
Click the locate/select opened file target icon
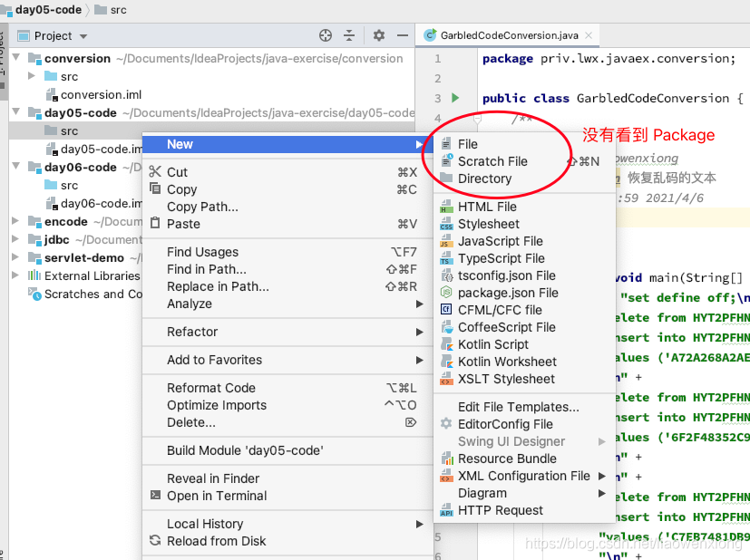[326, 35]
